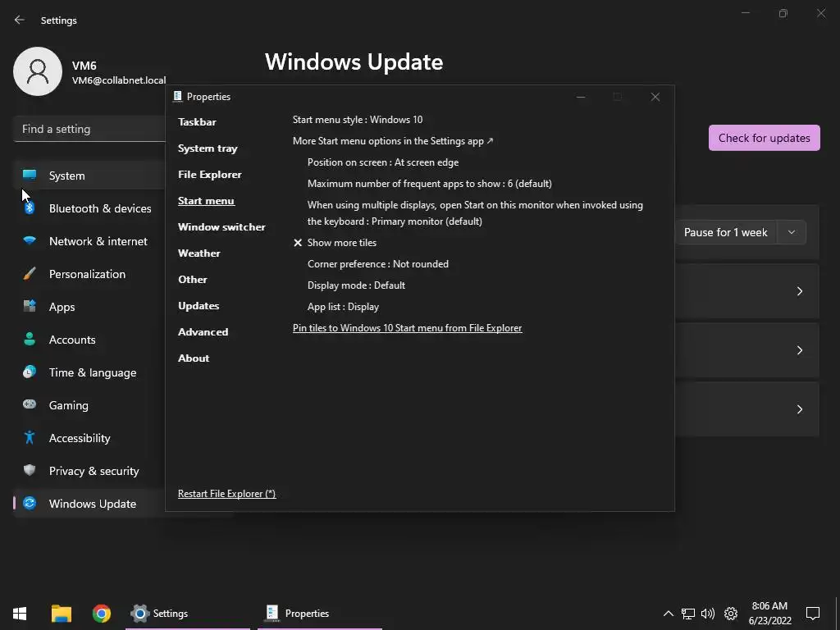The width and height of the screenshot is (840, 630).
Task: Click the volume speaker icon in system tray
Action: (708, 614)
